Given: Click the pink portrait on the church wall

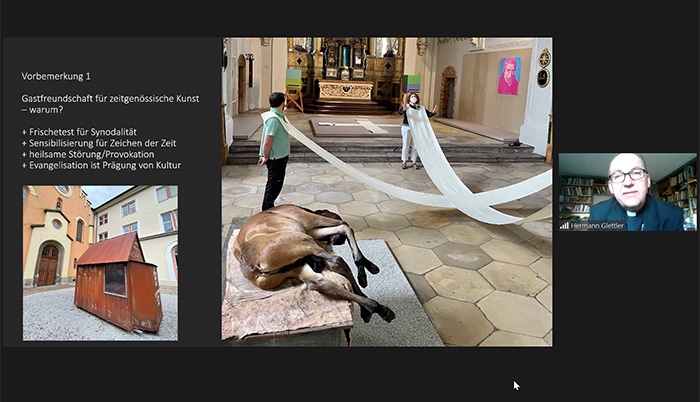Looking at the screenshot, I should [x=509, y=75].
